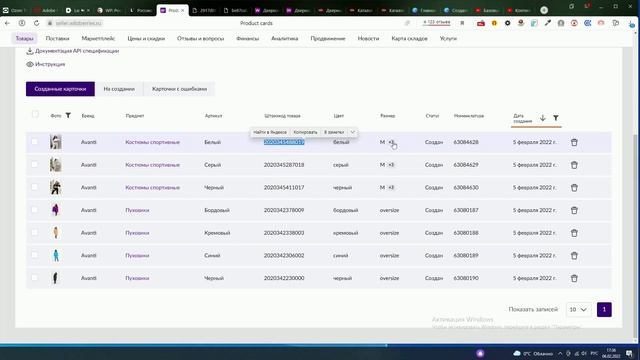The height and width of the screenshot is (360, 640).
Task: Open the Поставки menu
Action: pos(57,38)
